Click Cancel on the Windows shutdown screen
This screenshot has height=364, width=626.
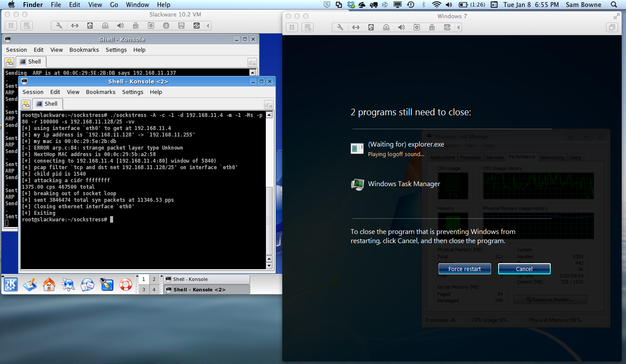(524, 269)
